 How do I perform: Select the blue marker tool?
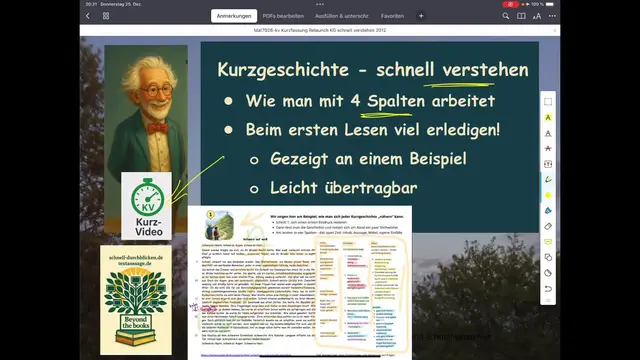(548, 211)
